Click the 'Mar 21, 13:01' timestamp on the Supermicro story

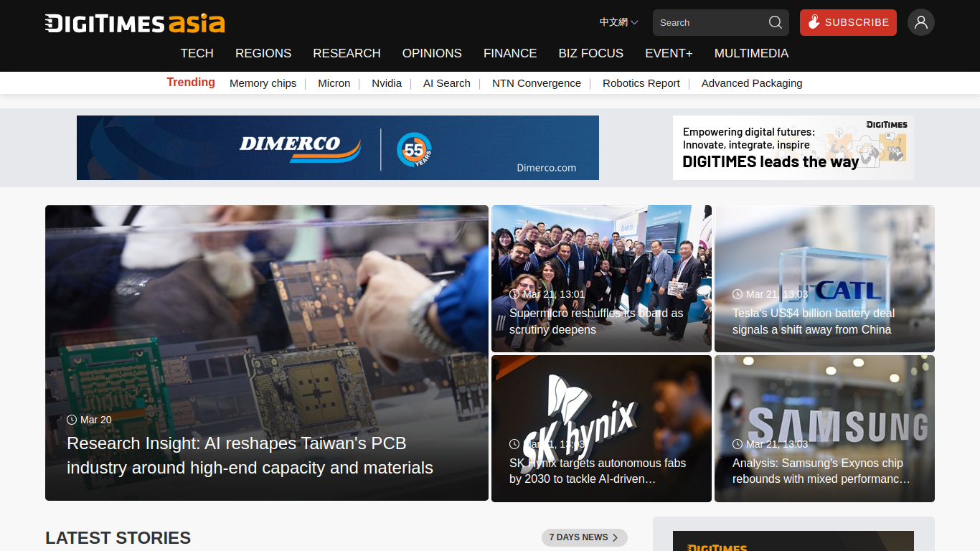(554, 294)
